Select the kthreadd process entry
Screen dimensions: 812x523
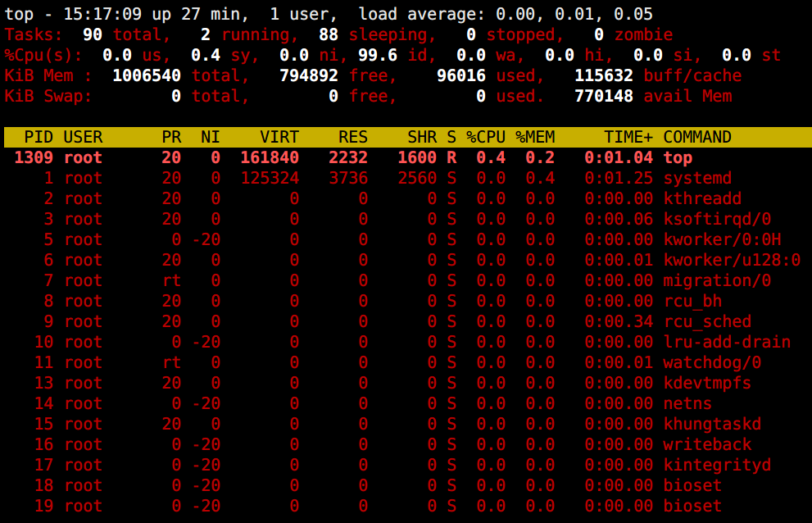(702, 198)
